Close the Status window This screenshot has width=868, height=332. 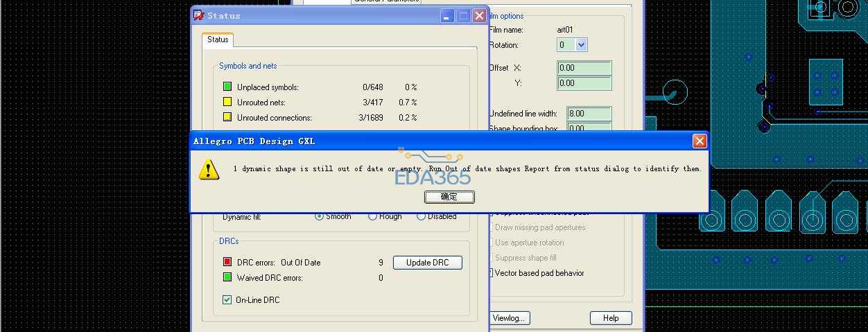click(x=479, y=15)
